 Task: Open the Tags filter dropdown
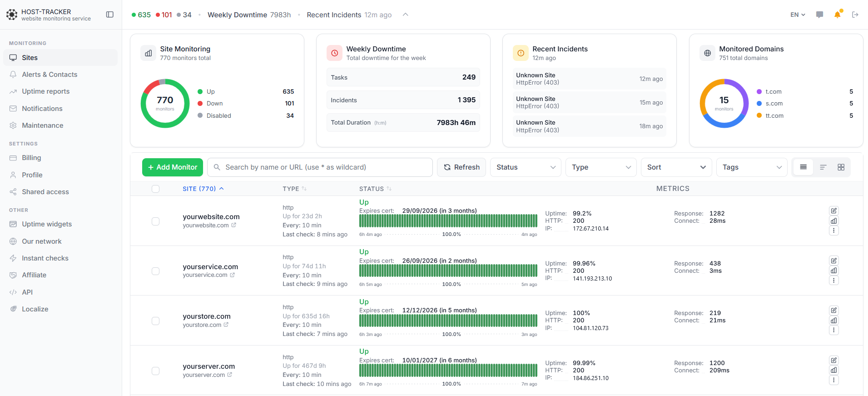click(752, 167)
